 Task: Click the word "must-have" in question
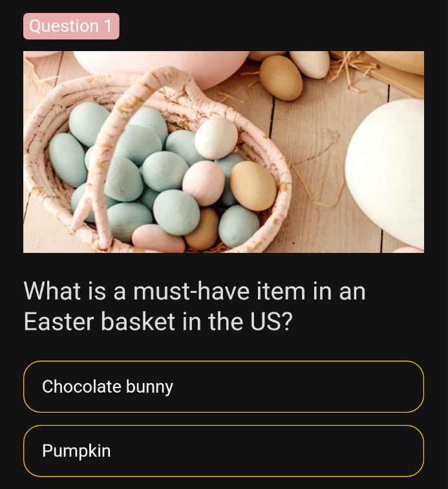[x=191, y=292]
